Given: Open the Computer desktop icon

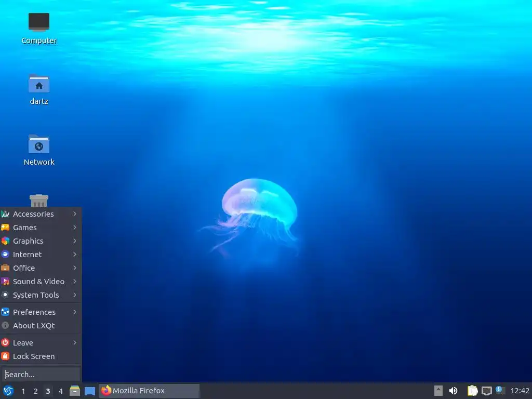Looking at the screenshot, I should pyautogui.click(x=38, y=22).
